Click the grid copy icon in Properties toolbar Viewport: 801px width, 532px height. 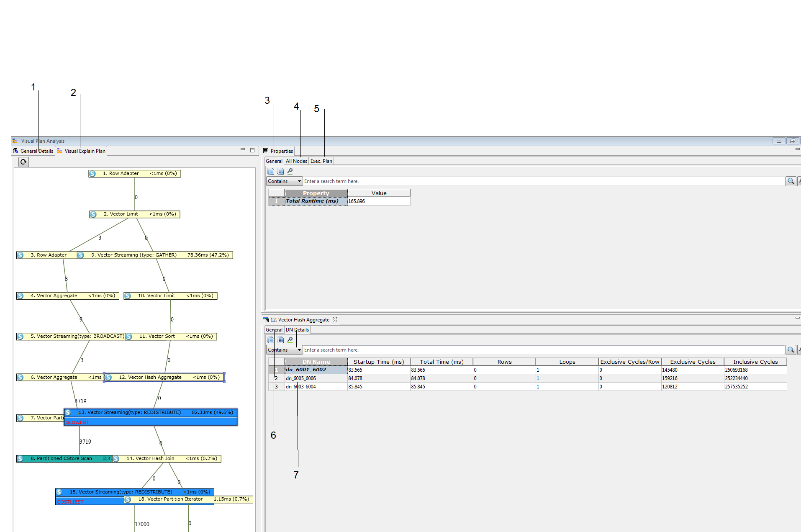tap(280, 171)
